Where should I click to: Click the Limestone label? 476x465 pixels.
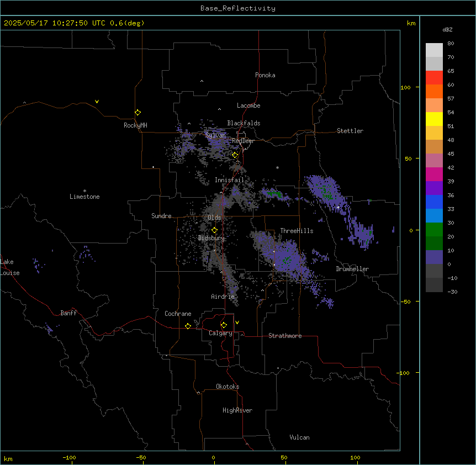pos(84,197)
